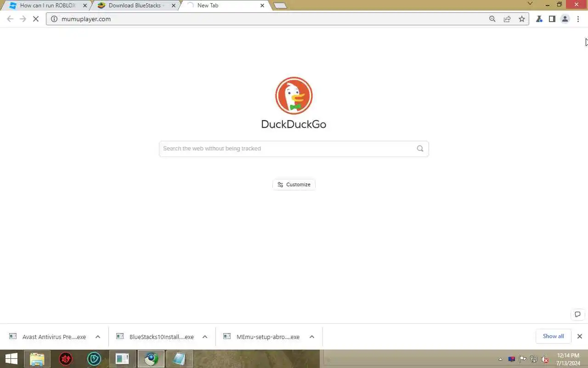This screenshot has width=588, height=368.
Task: Open the Windows Start menu
Action: [11, 359]
